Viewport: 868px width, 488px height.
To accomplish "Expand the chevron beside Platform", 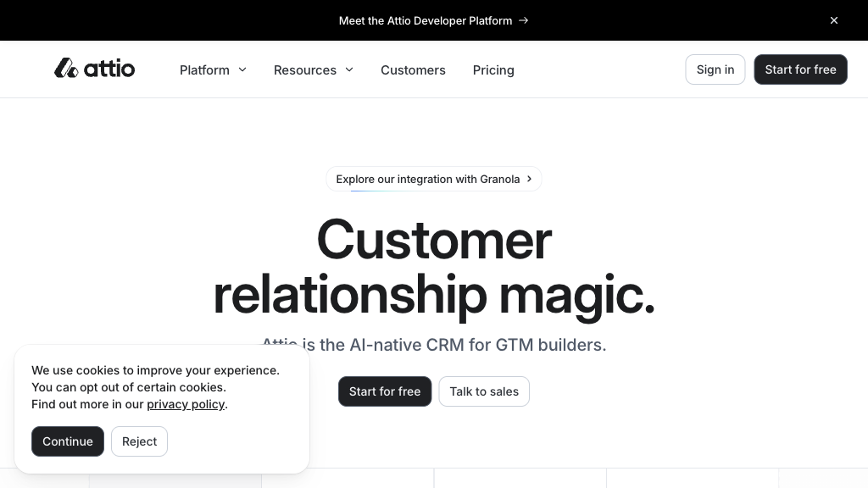I will [242, 69].
